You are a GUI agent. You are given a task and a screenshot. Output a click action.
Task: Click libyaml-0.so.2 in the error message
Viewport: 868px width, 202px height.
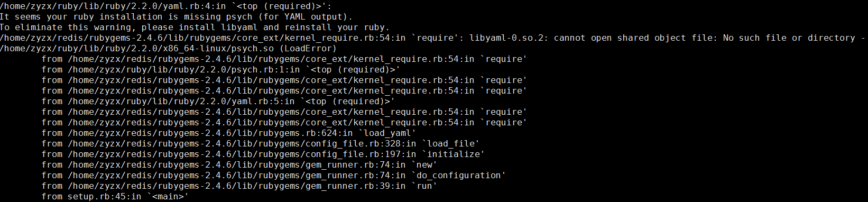[x=506, y=38]
